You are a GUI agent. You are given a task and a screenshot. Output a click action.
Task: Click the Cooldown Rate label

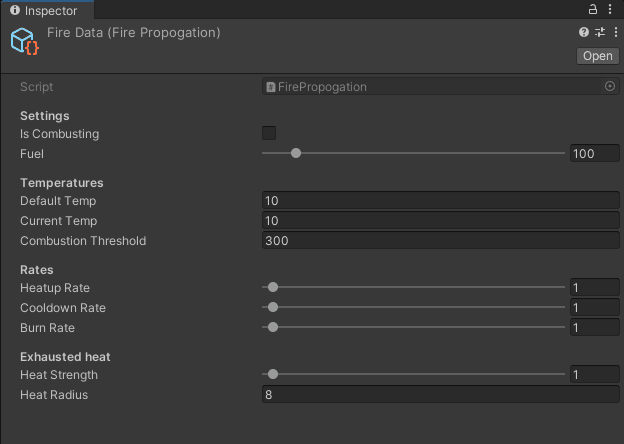coord(63,308)
